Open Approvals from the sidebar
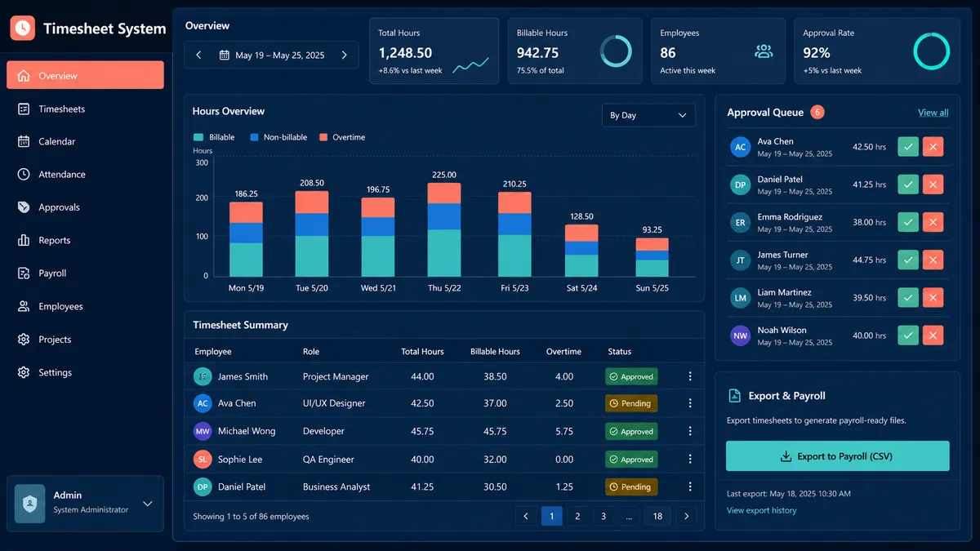Image resolution: width=980 pixels, height=551 pixels. 85,207
